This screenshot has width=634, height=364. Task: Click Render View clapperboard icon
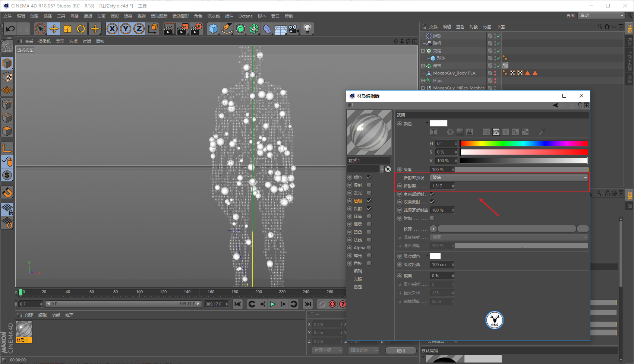[x=169, y=29]
